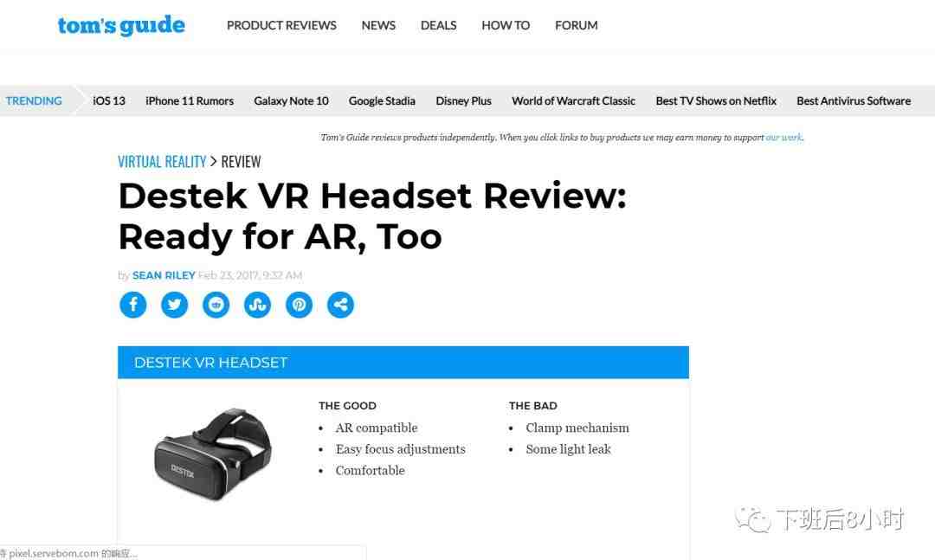The height and width of the screenshot is (560, 935).
Task: Open the generic share icon
Action: pos(340,305)
